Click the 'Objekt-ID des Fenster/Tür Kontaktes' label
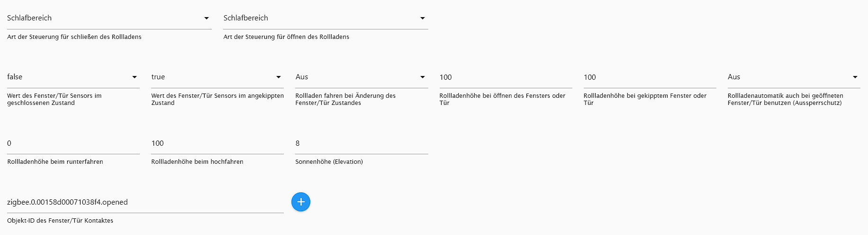Viewport: 868px width, 235px height. click(x=60, y=221)
